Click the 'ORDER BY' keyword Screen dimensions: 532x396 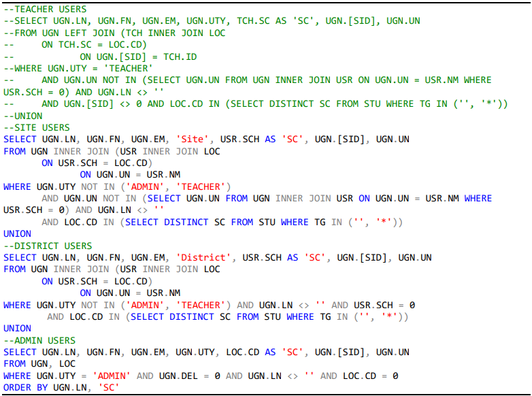pos(25,388)
